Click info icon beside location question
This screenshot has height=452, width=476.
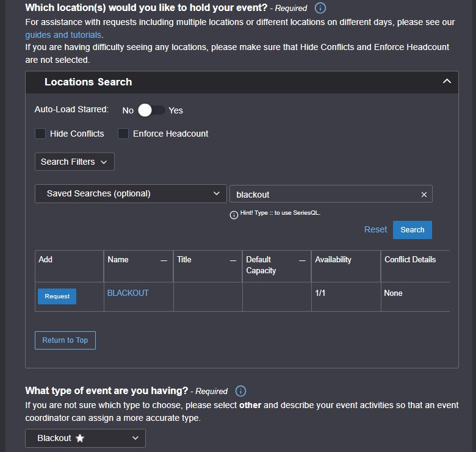[320, 9]
